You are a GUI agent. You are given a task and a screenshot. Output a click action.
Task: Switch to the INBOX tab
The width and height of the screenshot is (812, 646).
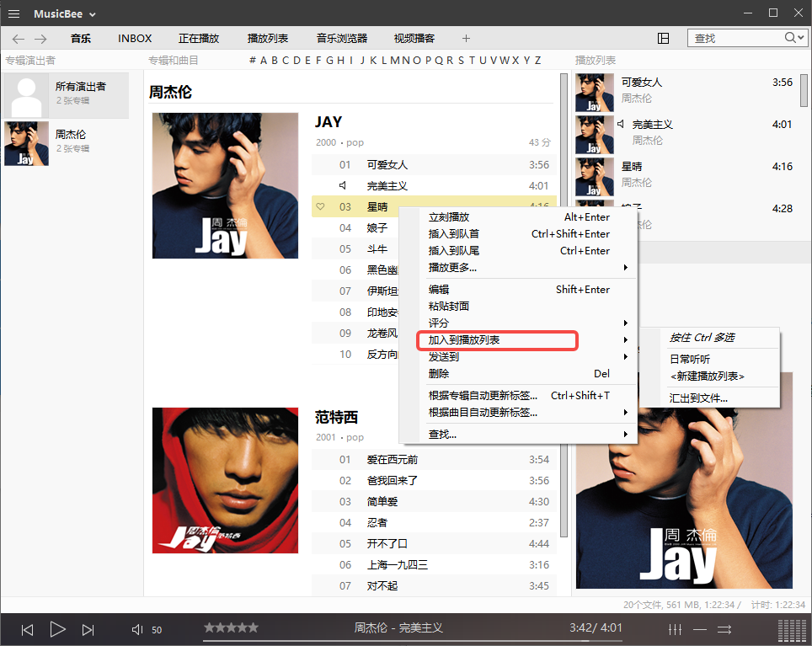click(x=135, y=38)
